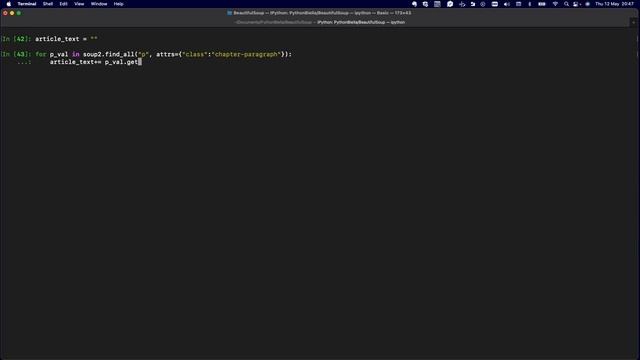Open Spotlight search magnifier icon

[x=566, y=4]
